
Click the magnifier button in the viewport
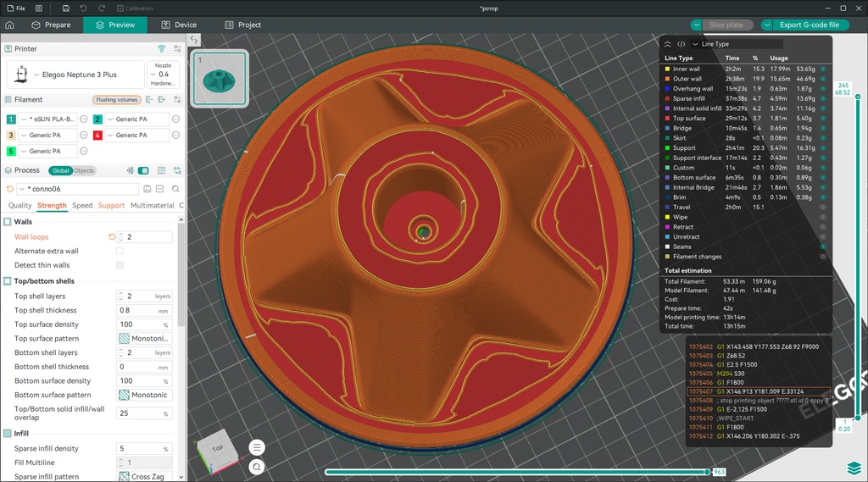pos(257,467)
